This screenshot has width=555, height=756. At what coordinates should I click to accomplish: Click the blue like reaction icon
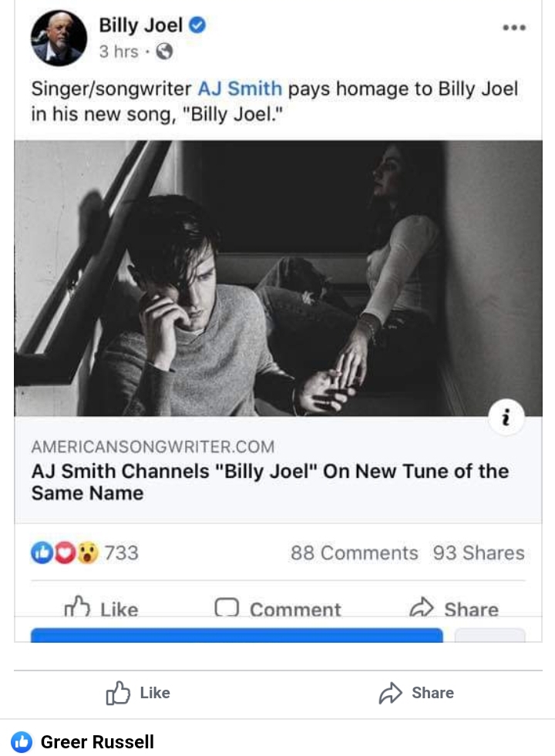click(42, 553)
